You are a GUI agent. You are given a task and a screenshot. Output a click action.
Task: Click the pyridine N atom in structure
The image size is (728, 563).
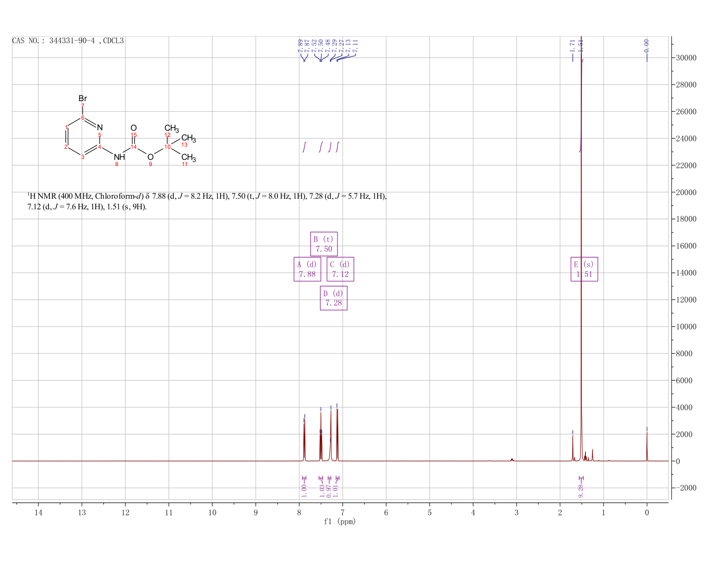coord(100,127)
